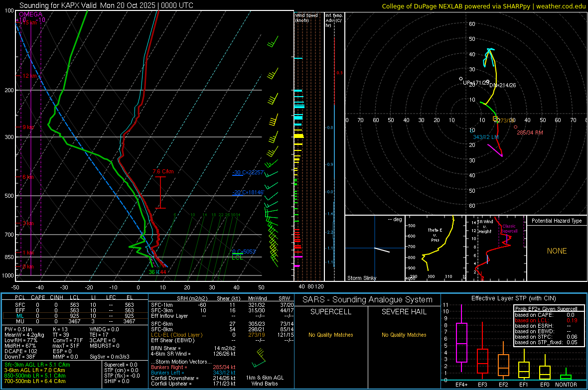Viewport: 588px width, 390px height.
Task: Click the 'DCAPE = 102' value
Action: 20,351
